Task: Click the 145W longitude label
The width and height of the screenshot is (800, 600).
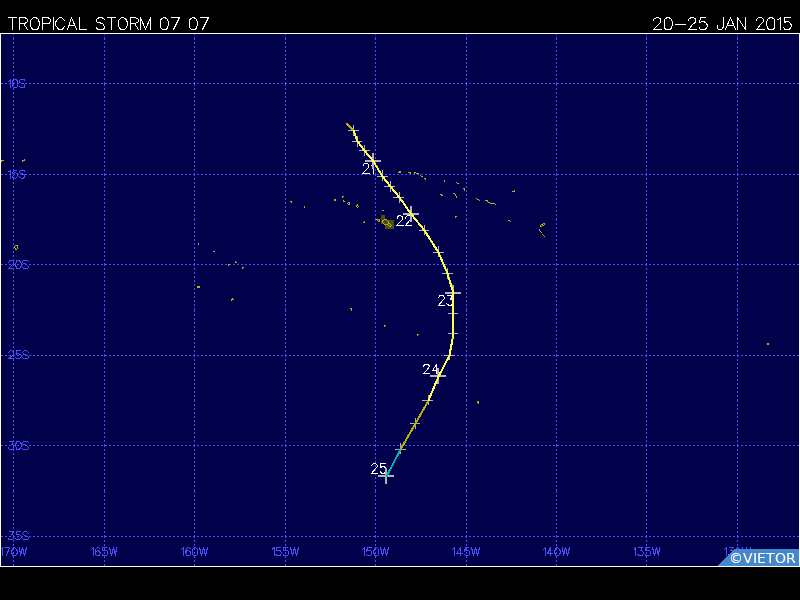Action: [465, 551]
